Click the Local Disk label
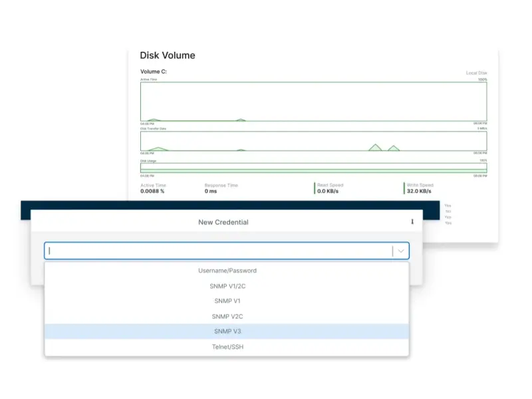This screenshot has width=532, height=399. (x=476, y=72)
